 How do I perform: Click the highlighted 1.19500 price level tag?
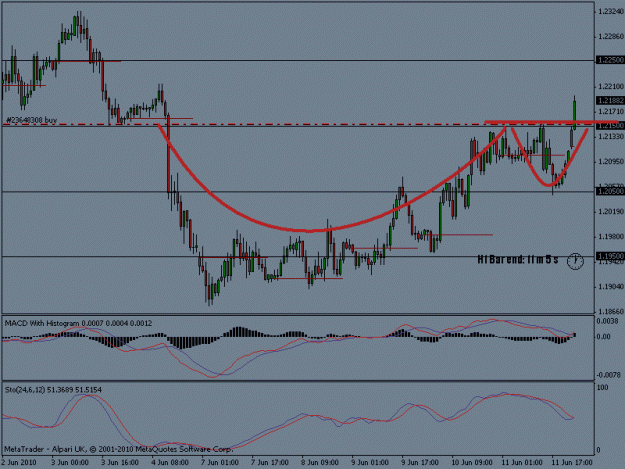tap(610, 256)
